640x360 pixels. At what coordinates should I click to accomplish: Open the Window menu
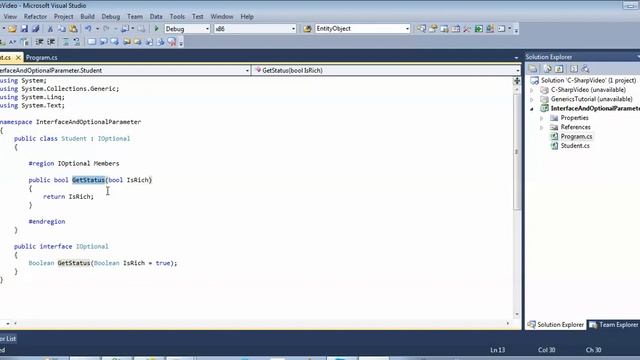point(222,17)
